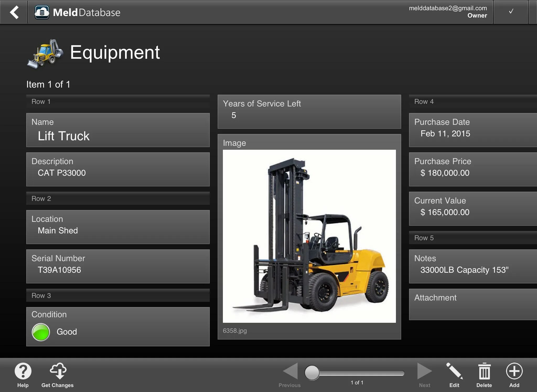This screenshot has width=537, height=392.
Task: Click the 1 of 1 slider label
Action: point(357,383)
